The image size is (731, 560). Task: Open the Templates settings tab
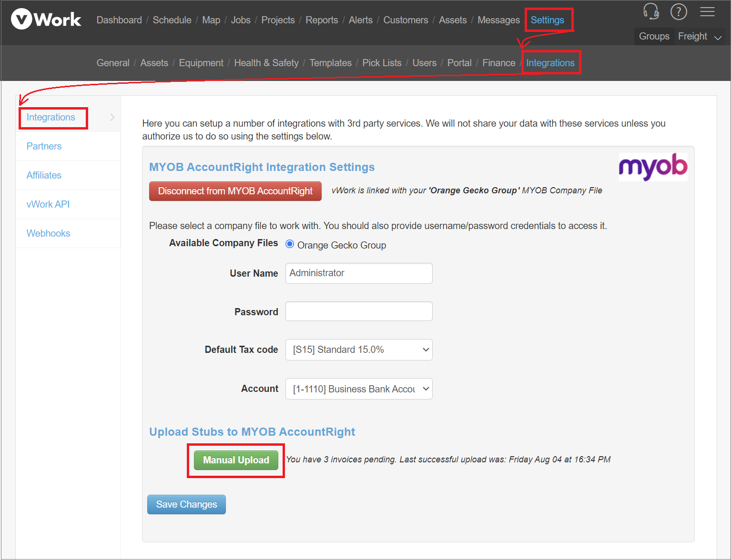coord(330,63)
